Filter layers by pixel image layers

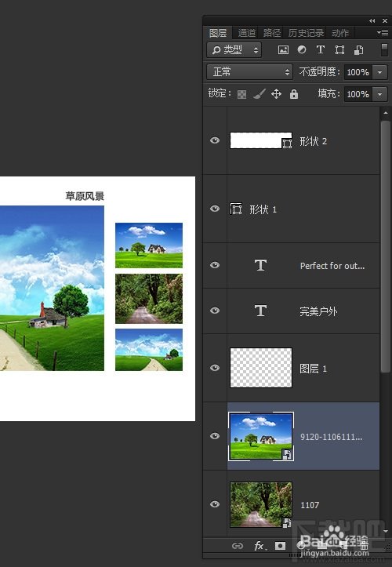[283, 50]
